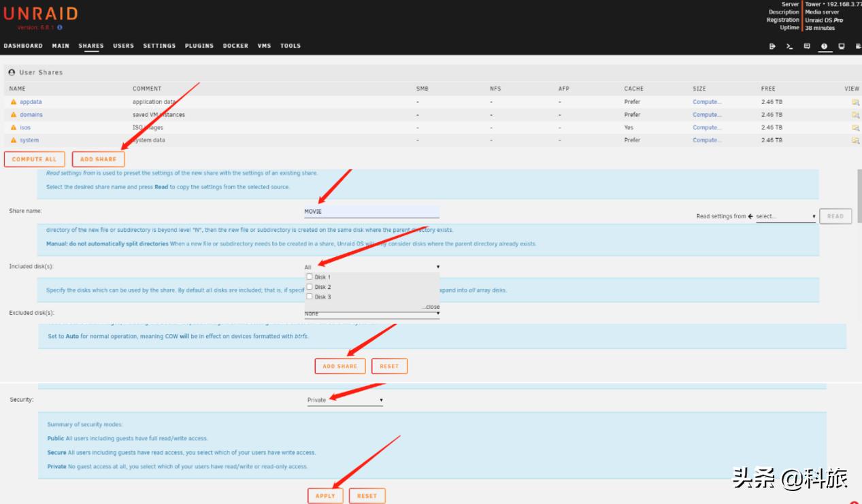The height and width of the screenshot is (504, 862).
Task: Compute the size of appdata share
Action: 707,102
